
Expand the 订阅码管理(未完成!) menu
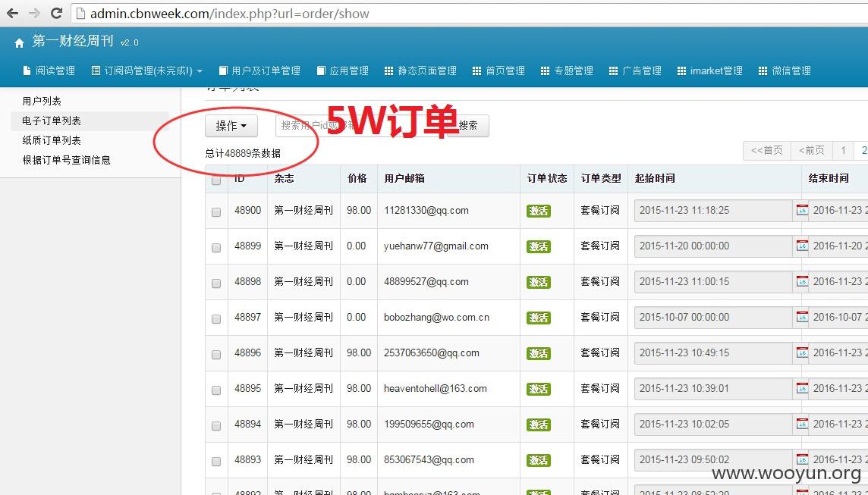coord(147,70)
